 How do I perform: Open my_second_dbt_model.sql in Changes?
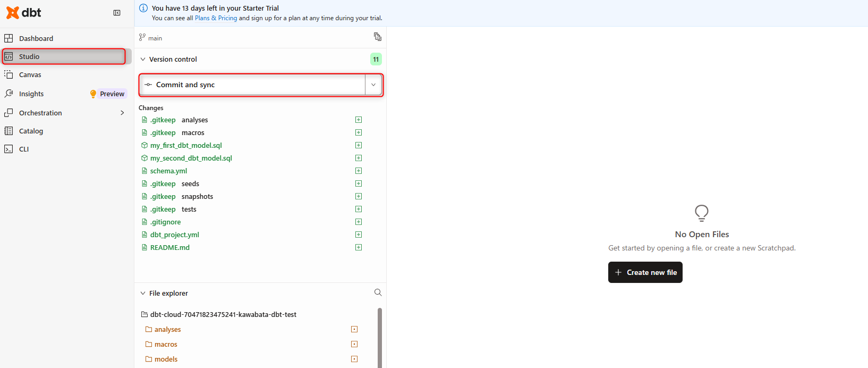pyautogui.click(x=186, y=158)
